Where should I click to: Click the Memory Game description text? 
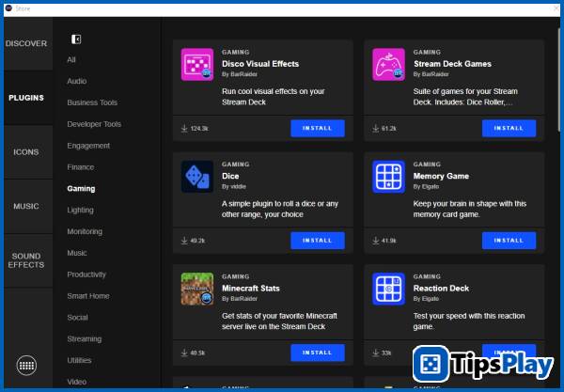470,209
